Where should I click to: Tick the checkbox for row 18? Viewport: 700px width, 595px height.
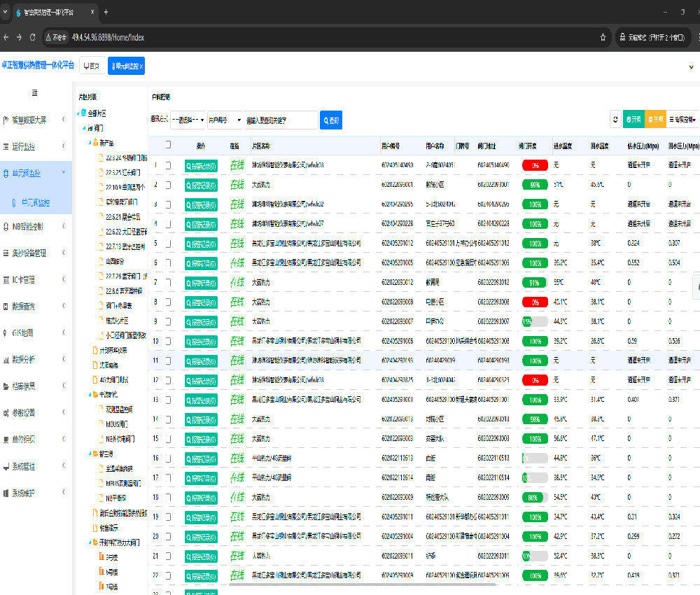[168, 497]
